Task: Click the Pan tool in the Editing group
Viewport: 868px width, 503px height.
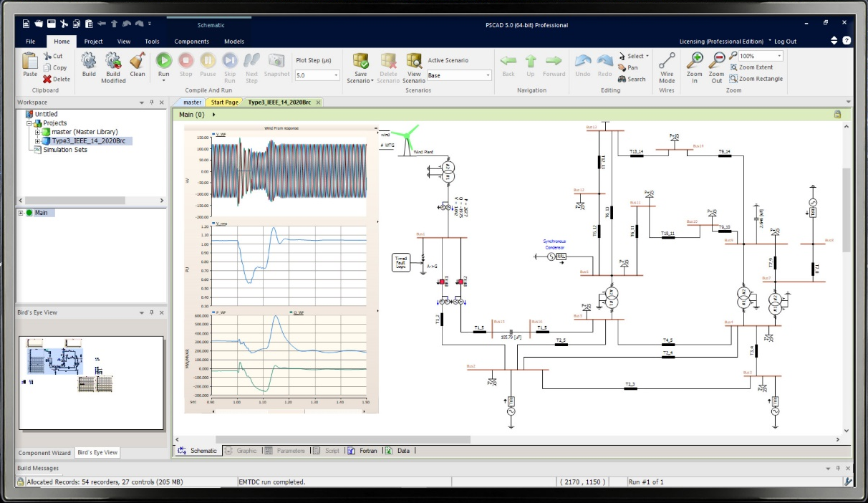Action: pos(627,67)
